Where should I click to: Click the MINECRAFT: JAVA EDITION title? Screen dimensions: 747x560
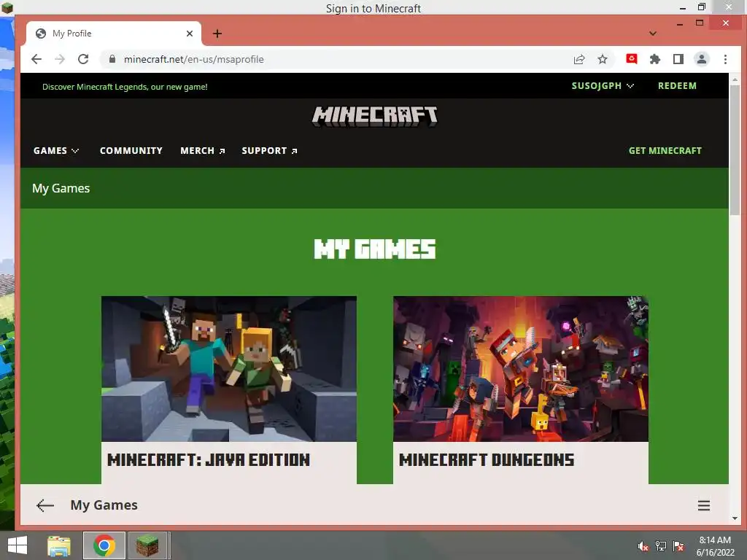[x=209, y=459]
